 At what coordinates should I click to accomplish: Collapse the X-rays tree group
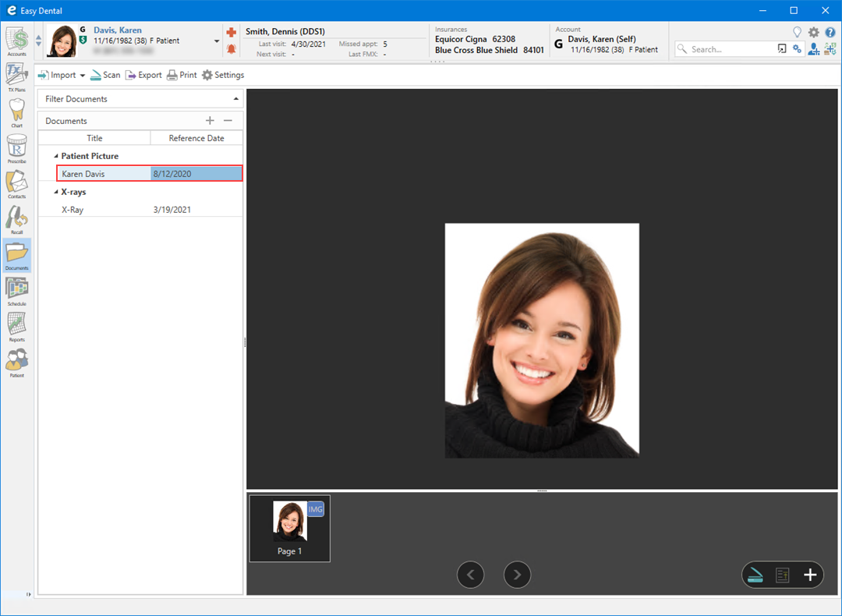pyautogui.click(x=56, y=193)
